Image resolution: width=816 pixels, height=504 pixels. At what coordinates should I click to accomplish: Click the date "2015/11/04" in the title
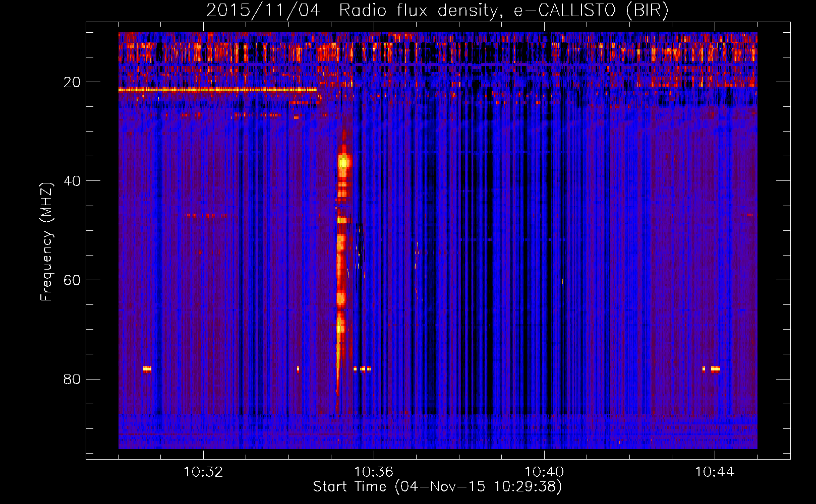pos(263,11)
